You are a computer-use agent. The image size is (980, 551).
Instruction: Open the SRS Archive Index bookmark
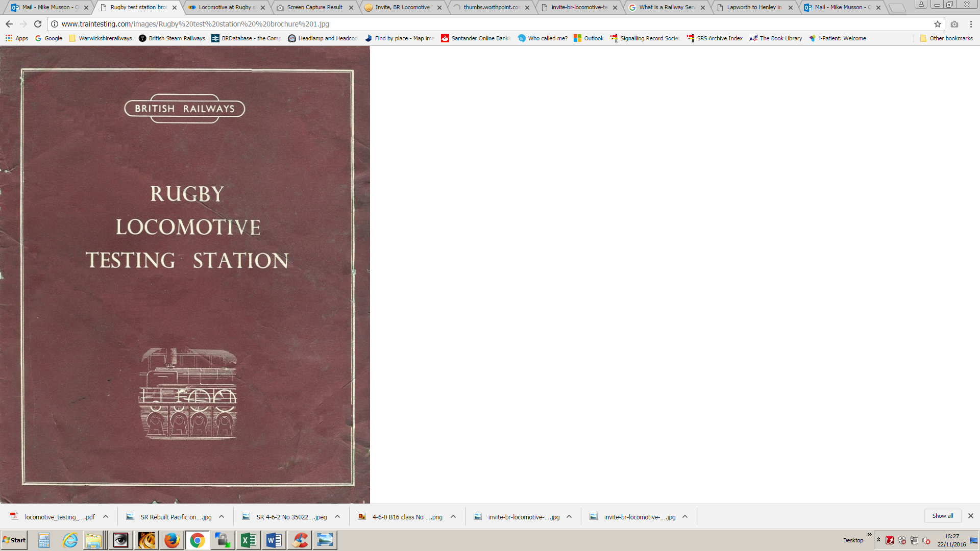click(x=715, y=38)
